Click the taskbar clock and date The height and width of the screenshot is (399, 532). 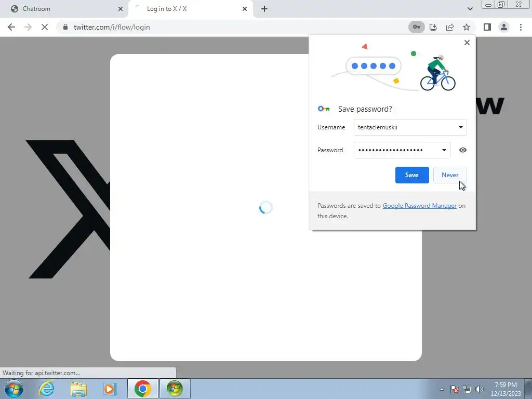click(x=506, y=389)
